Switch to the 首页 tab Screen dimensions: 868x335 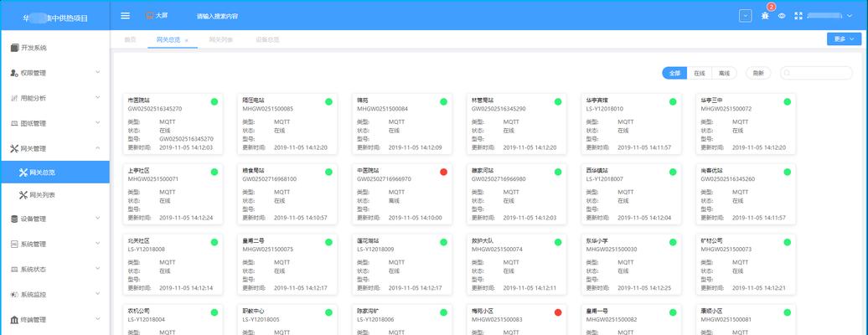[x=130, y=39]
